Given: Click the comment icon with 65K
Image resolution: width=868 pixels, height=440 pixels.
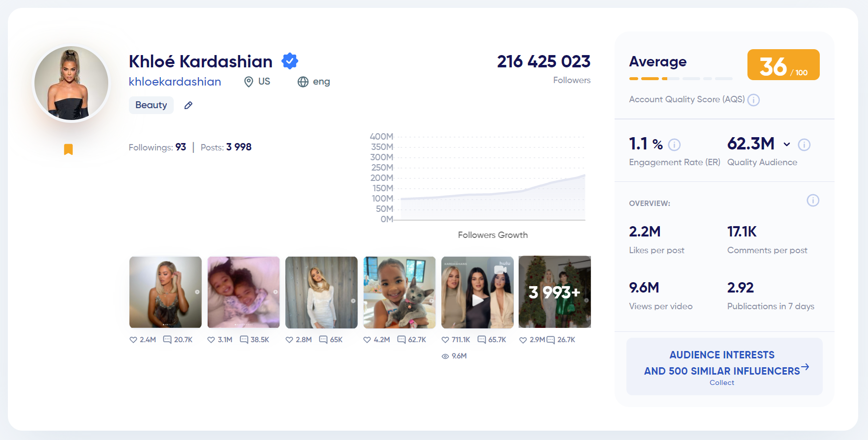Looking at the screenshot, I should click(323, 340).
